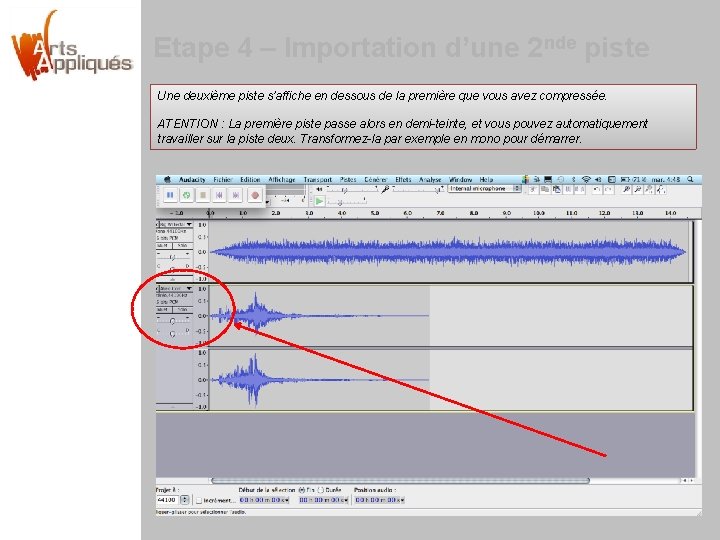This screenshot has width=720, height=540.
Task: Click the Skip to Start button
Action: pos(219,195)
